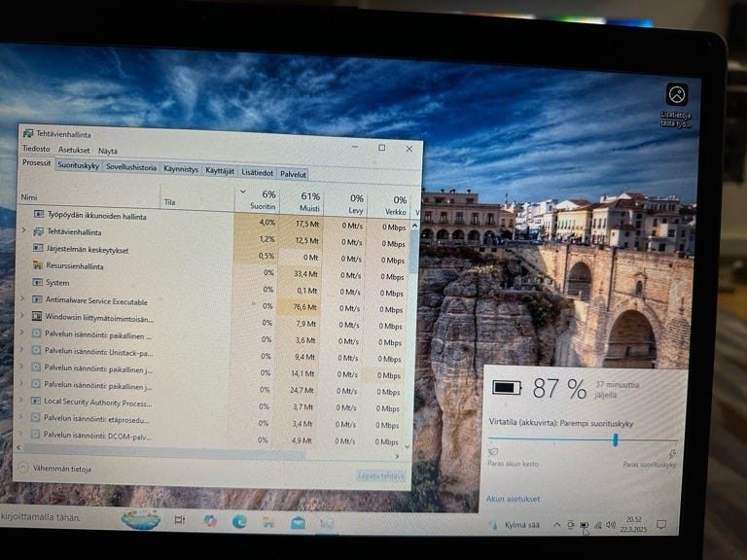The width and height of the screenshot is (747, 560).
Task: Show hidden system tray icons
Action: (556, 525)
